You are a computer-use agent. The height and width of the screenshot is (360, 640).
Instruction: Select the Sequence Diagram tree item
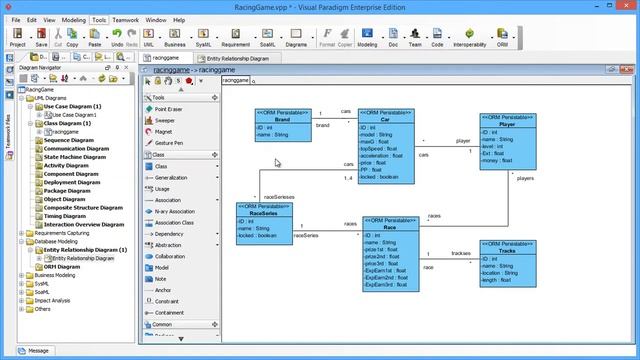tap(69, 140)
